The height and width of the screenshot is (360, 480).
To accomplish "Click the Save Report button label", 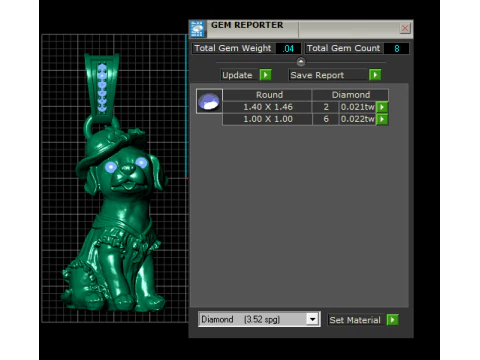I will click(317, 75).
